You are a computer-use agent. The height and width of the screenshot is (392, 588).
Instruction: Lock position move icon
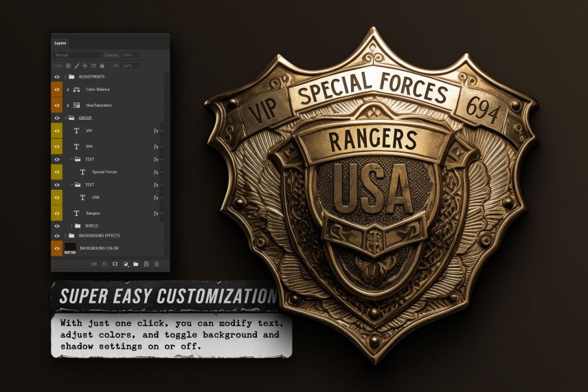pyautogui.click(x=85, y=66)
